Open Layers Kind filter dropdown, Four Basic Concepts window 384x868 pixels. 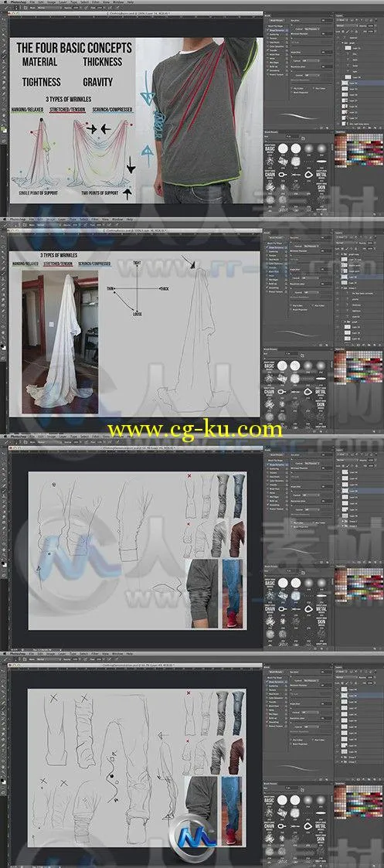[342, 20]
